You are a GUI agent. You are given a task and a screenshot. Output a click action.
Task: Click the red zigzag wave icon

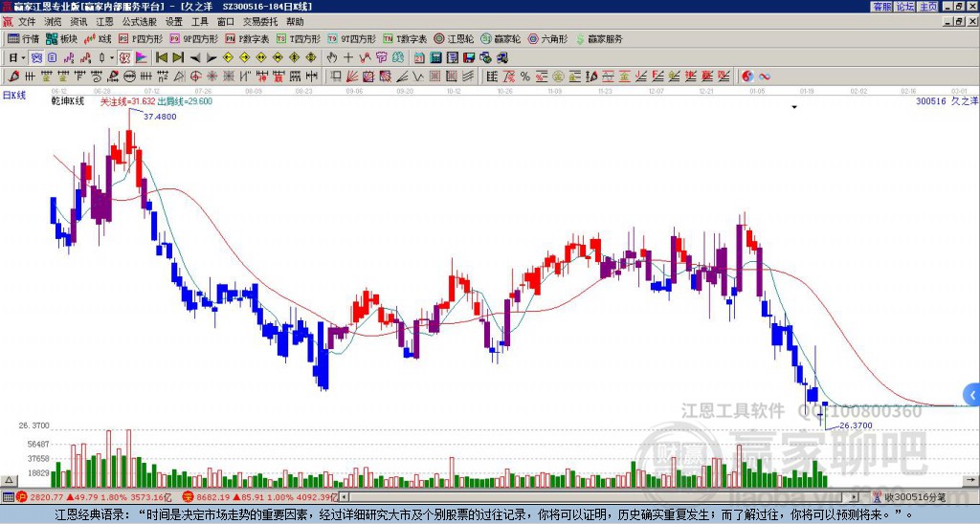[x=365, y=58]
